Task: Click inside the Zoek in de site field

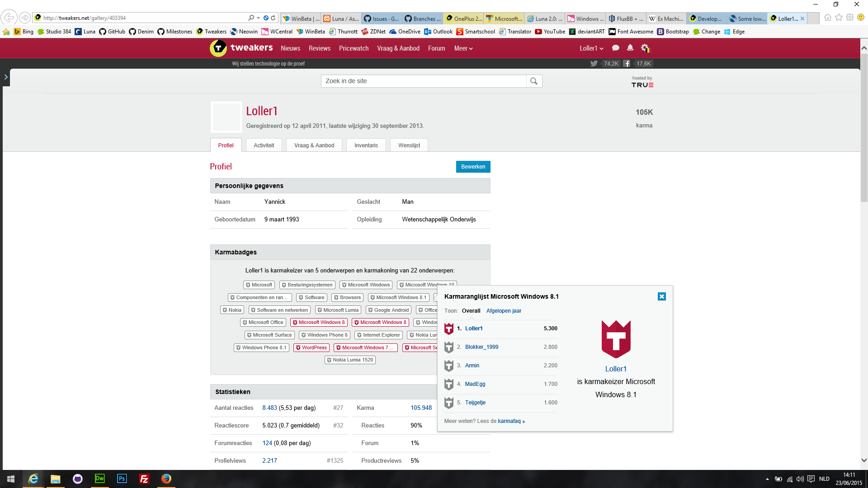Action: pyautogui.click(x=424, y=81)
